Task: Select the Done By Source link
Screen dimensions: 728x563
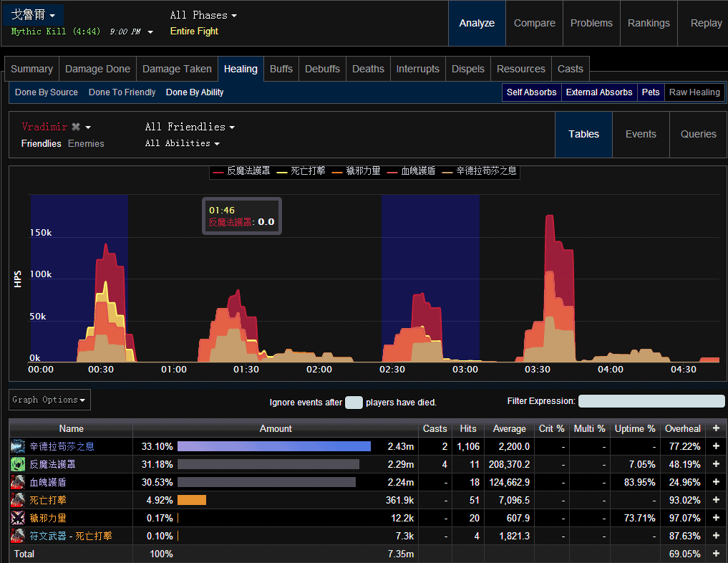Action: [47, 92]
